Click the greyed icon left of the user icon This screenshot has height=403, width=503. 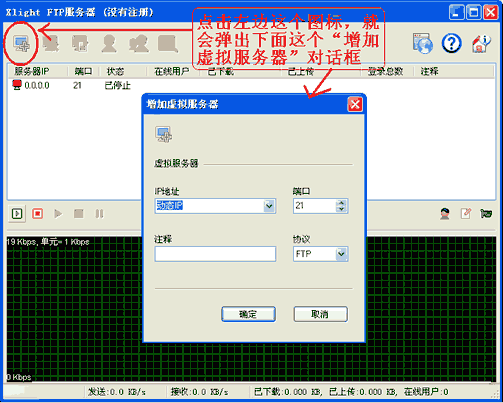pos(80,44)
